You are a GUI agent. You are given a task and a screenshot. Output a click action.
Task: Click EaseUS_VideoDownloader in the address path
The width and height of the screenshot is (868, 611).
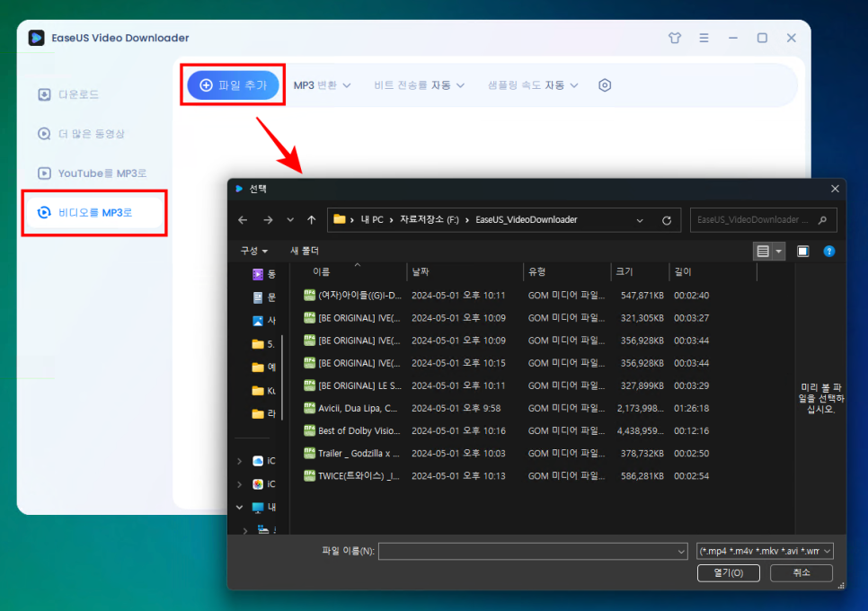click(526, 220)
